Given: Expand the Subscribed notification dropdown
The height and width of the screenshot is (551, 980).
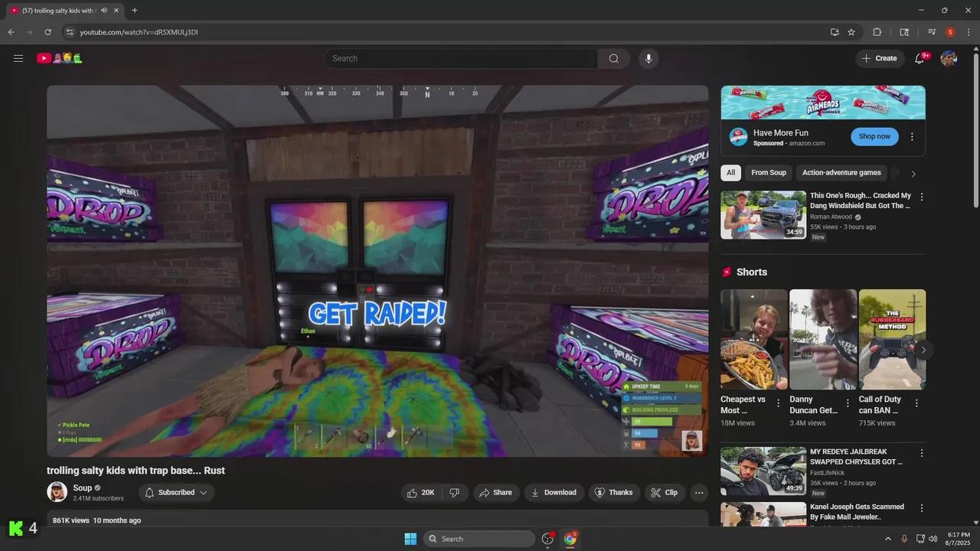Looking at the screenshot, I should (x=203, y=493).
